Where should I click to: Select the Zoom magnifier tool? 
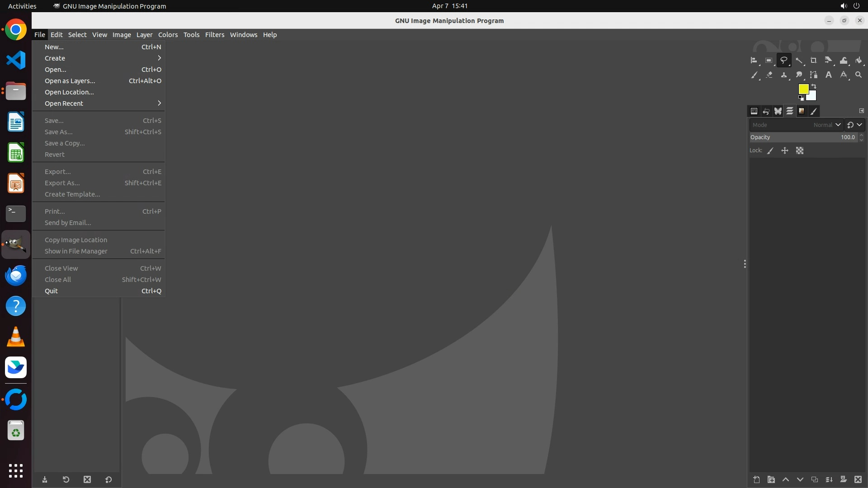coord(859,75)
